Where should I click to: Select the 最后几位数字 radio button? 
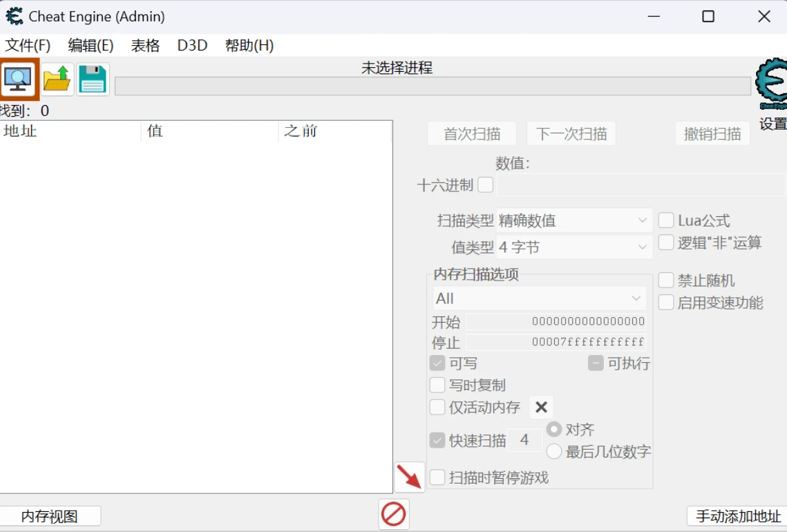[554, 452]
